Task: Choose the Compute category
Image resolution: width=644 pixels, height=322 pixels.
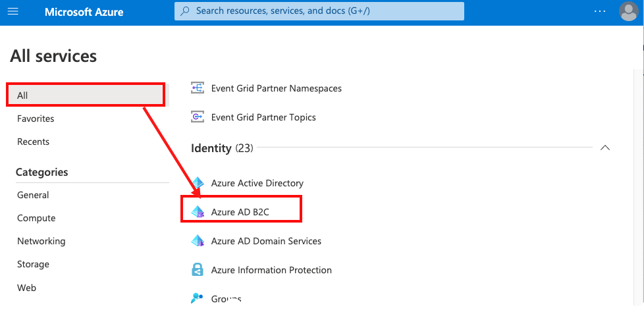Action: click(36, 218)
